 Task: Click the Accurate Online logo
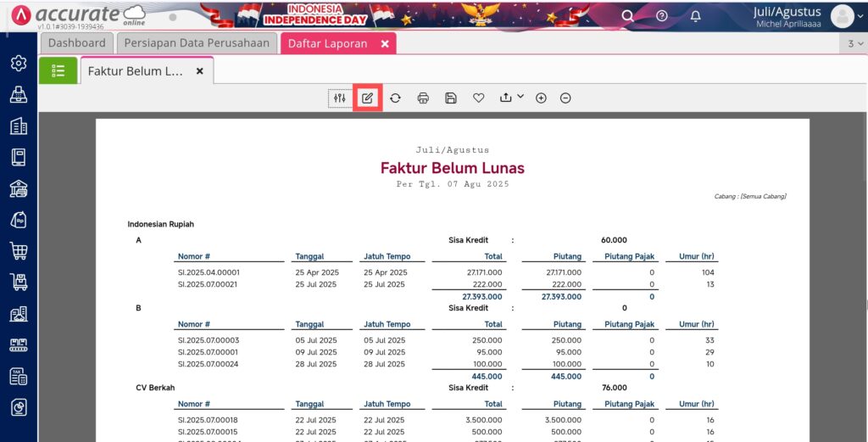tap(78, 15)
